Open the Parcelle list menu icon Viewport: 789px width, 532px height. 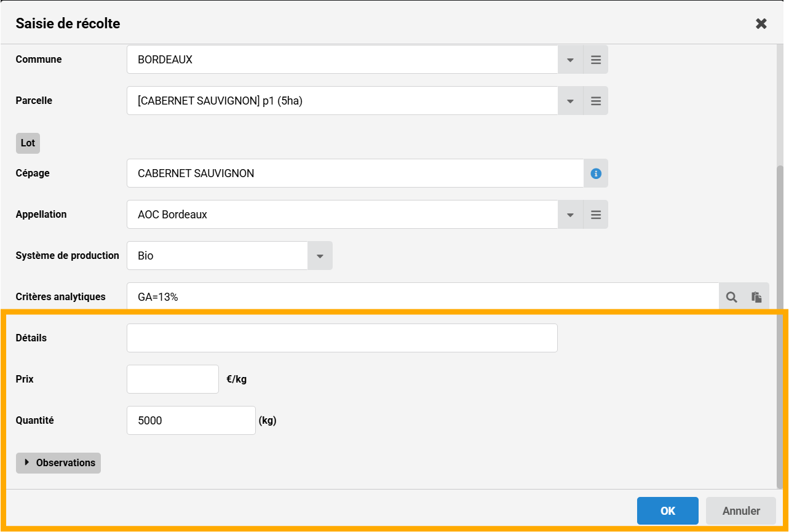tap(595, 101)
